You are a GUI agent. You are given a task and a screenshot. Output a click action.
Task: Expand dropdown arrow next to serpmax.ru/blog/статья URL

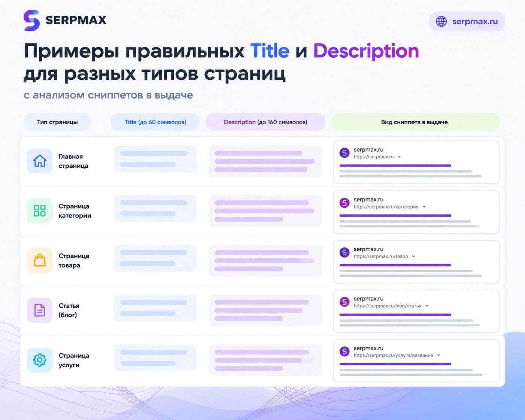coord(427,306)
